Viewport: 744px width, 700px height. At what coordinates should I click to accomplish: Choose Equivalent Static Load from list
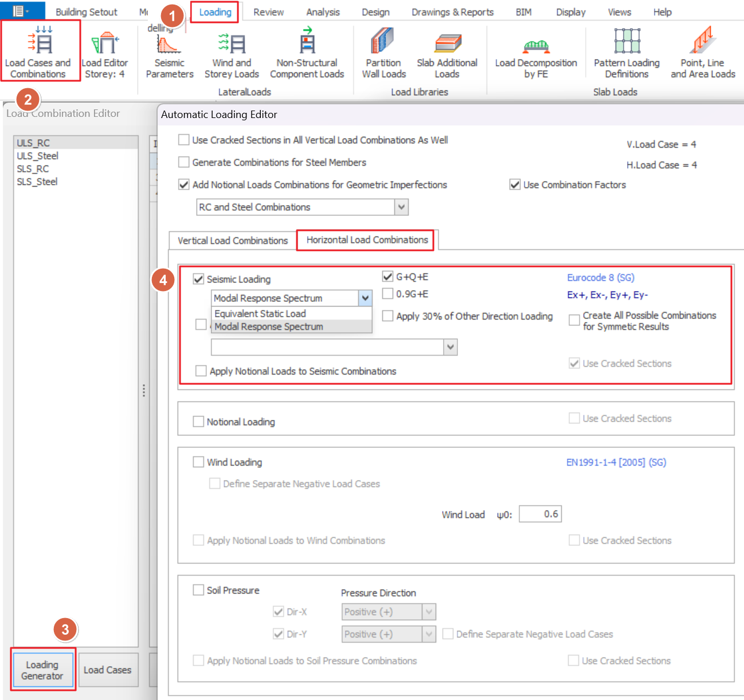260,313
